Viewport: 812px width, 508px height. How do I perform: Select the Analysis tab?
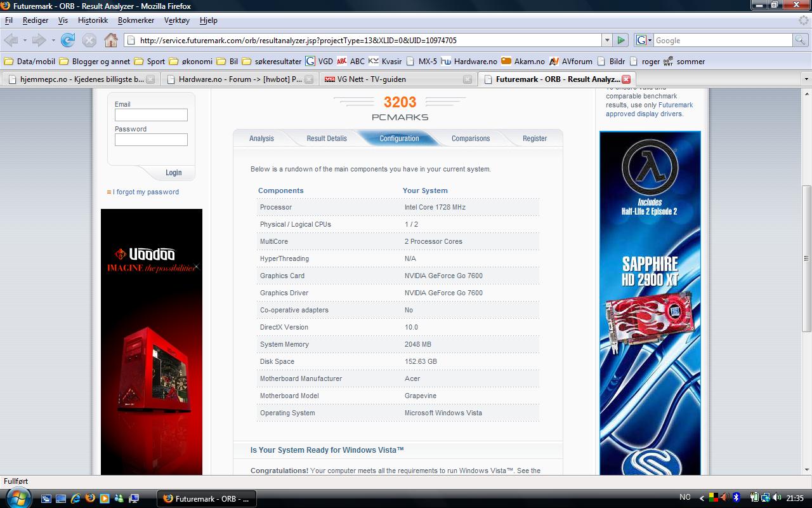pos(261,138)
